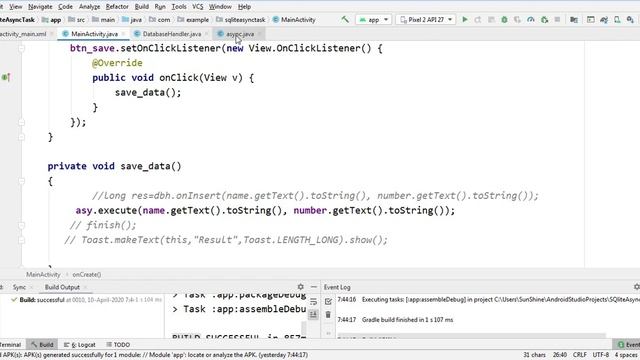Image resolution: width=640 pixels, height=360 pixels.
Task: Open the Terminal tool window button
Action: click(10, 344)
